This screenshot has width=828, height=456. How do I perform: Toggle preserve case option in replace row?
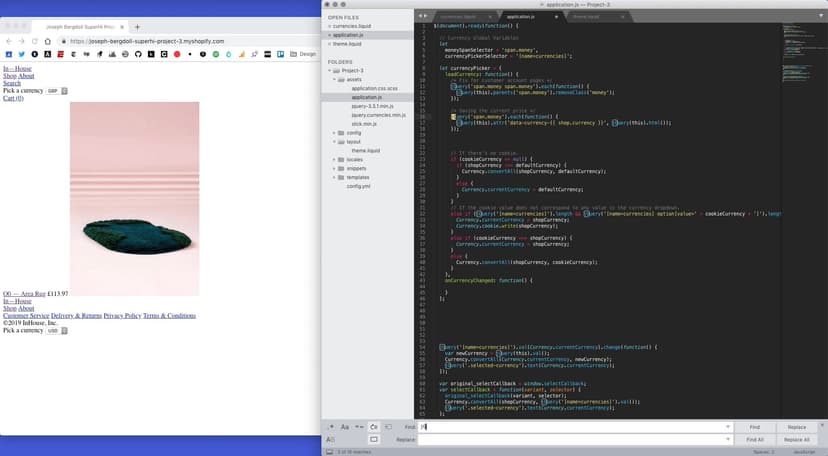331,439
